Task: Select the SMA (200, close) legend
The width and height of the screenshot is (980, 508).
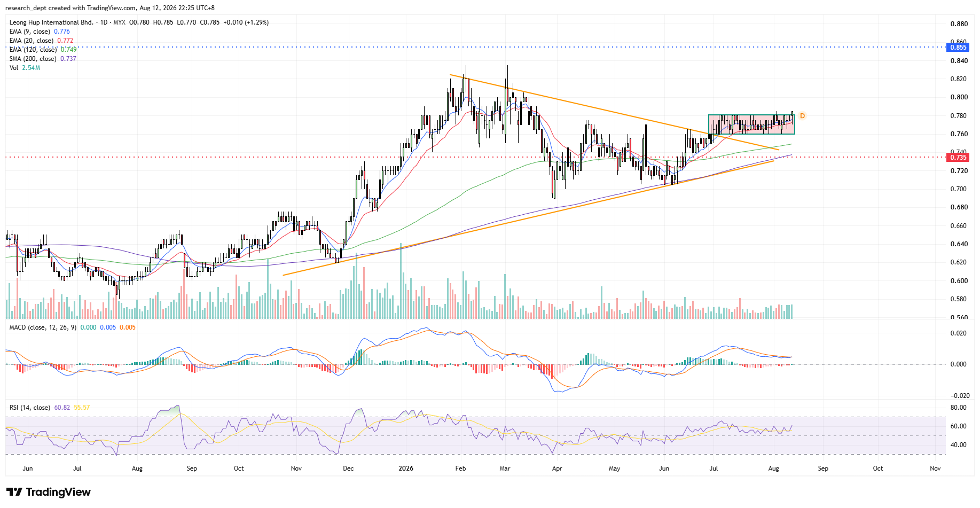Action: pyautogui.click(x=33, y=59)
